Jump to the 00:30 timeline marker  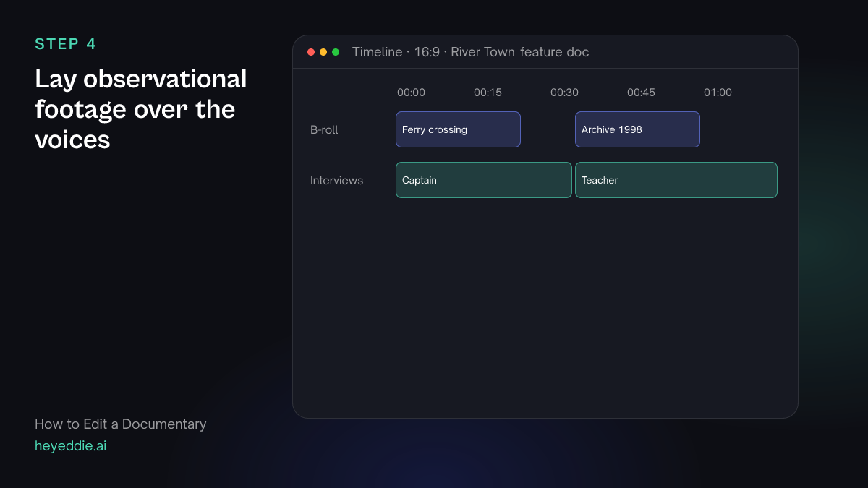[x=564, y=93]
